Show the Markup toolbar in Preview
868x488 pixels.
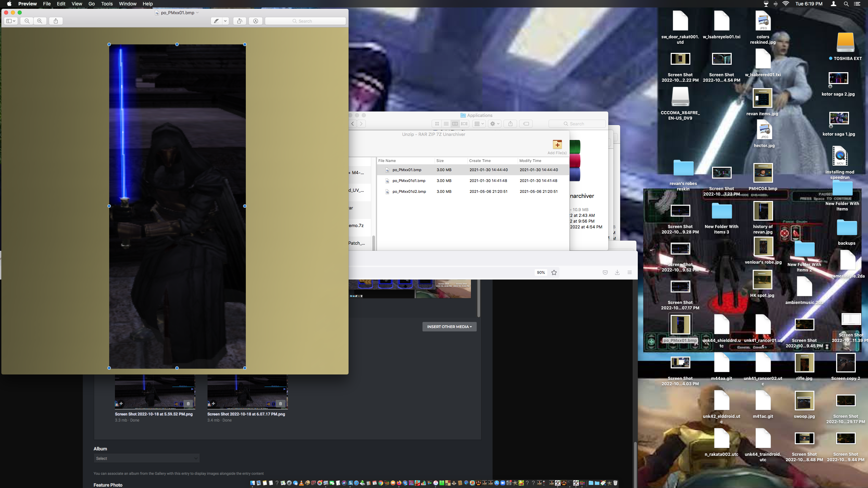point(256,21)
